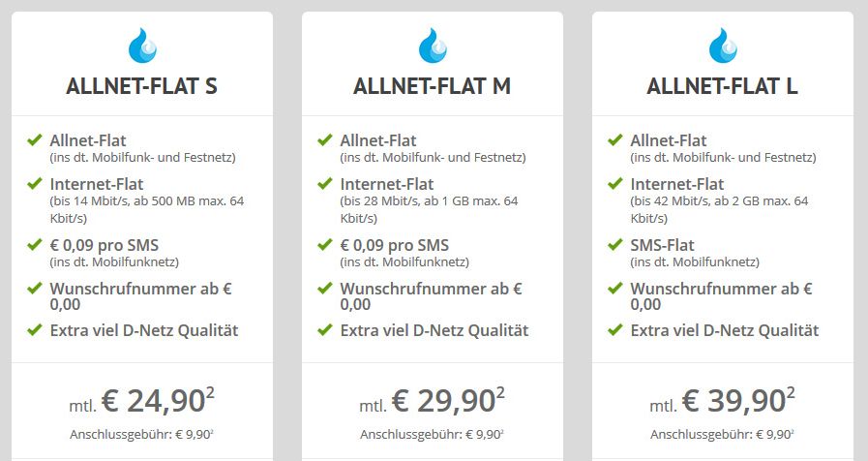Click checkmark by Extra viel D-Netz in Flat L
Viewport: 868px width, 461px height.
point(615,330)
